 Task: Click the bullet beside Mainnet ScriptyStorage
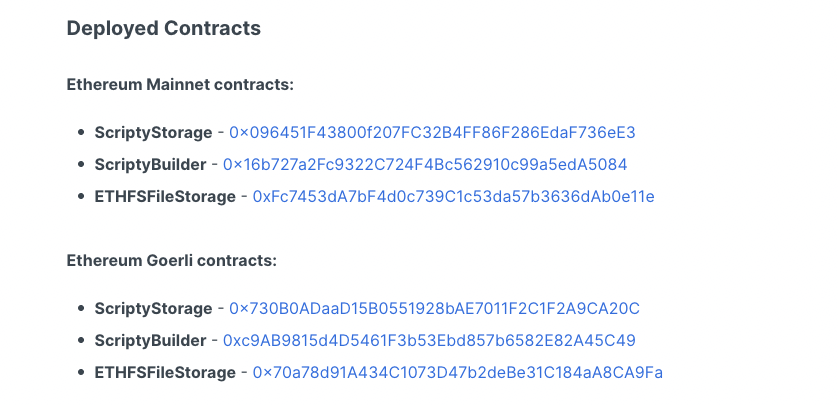click(81, 132)
